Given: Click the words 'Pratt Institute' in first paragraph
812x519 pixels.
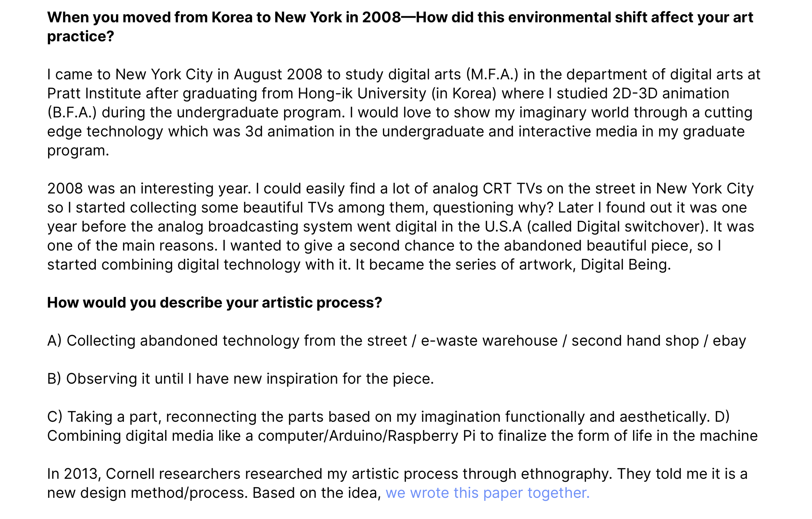Looking at the screenshot, I should (94, 94).
